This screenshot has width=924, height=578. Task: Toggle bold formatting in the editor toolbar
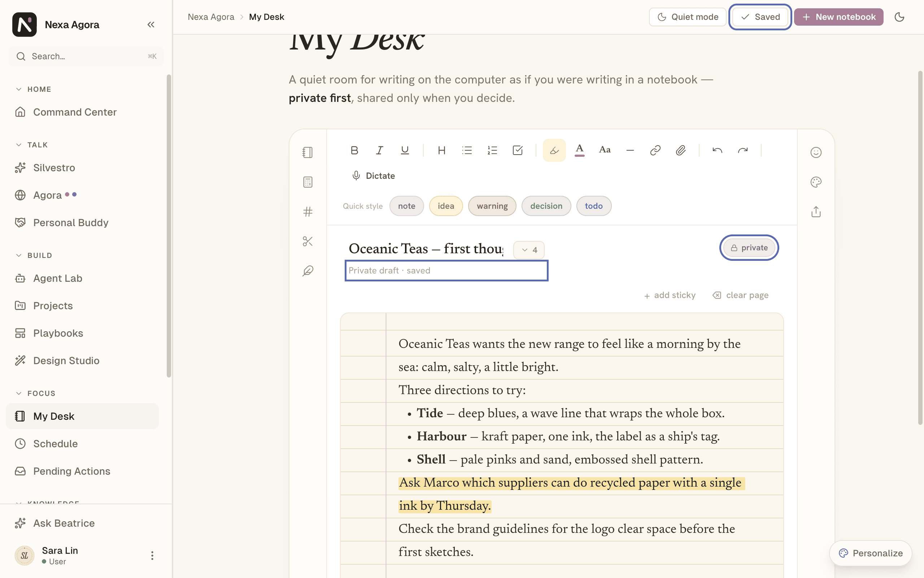click(x=354, y=150)
